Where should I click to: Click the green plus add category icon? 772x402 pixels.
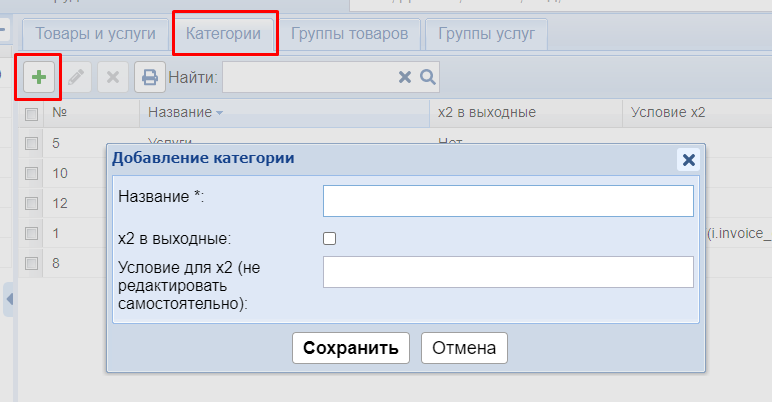pos(39,77)
